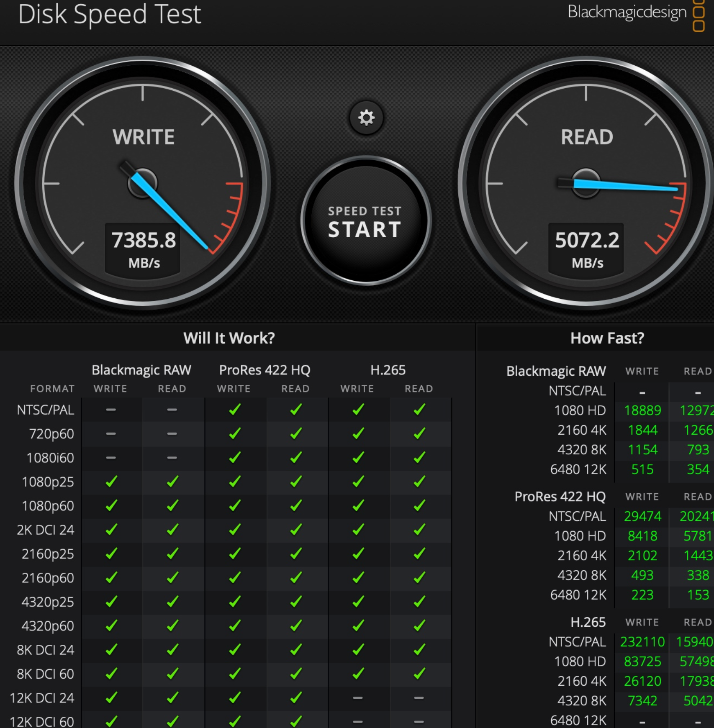Click the 223 write value
Image resolution: width=714 pixels, height=728 pixels.
[x=642, y=595]
